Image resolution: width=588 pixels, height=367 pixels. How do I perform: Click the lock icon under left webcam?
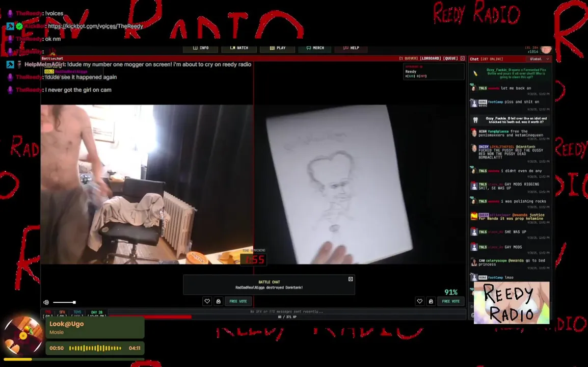click(x=218, y=301)
